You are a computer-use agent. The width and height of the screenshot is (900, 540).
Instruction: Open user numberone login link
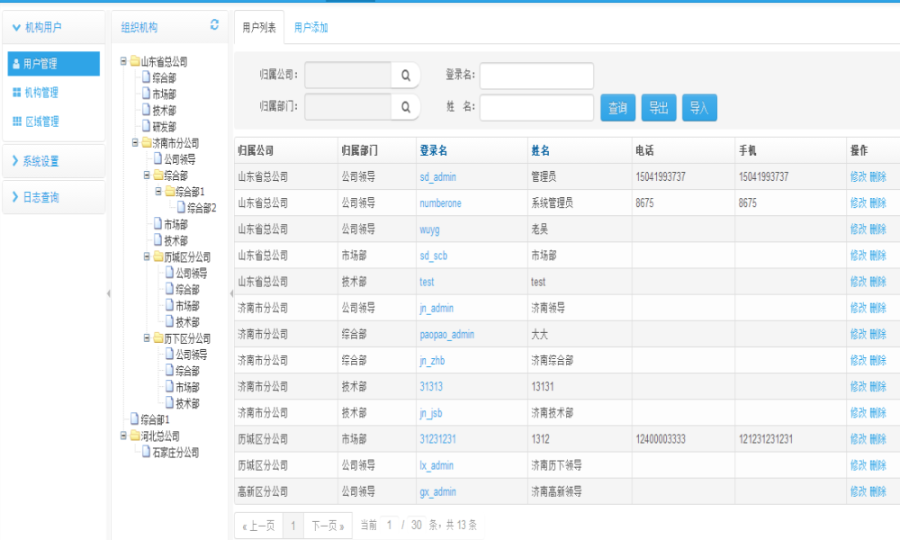(440, 203)
